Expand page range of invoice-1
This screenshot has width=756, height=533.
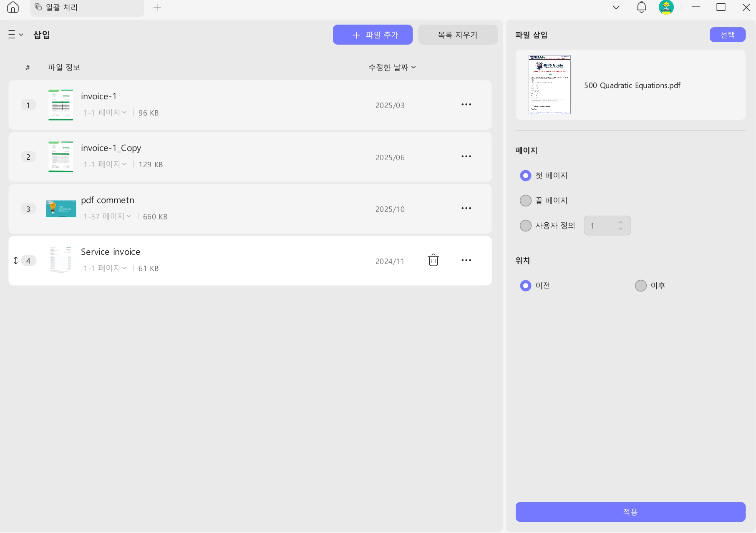(x=105, y=113)
